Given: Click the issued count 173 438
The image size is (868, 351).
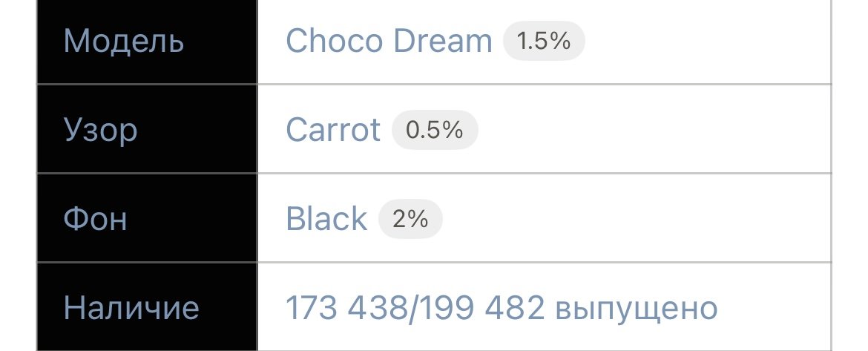Looking at the screenshot, I should coord(344,308).
